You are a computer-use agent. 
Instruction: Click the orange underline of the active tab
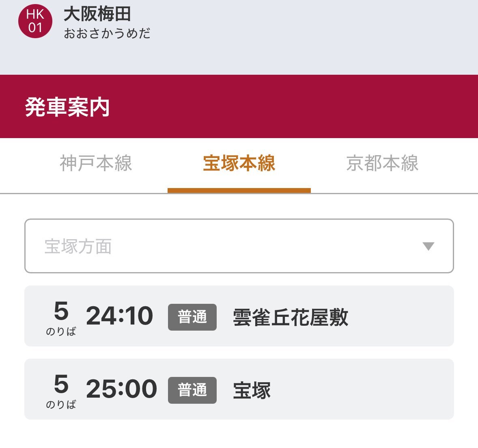pyautogui.click(x=239, y=191)
